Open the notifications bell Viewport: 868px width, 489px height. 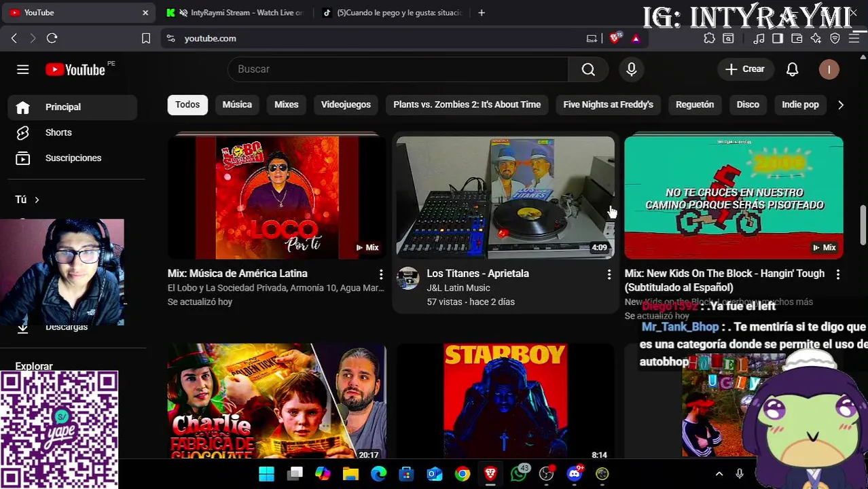792,69
